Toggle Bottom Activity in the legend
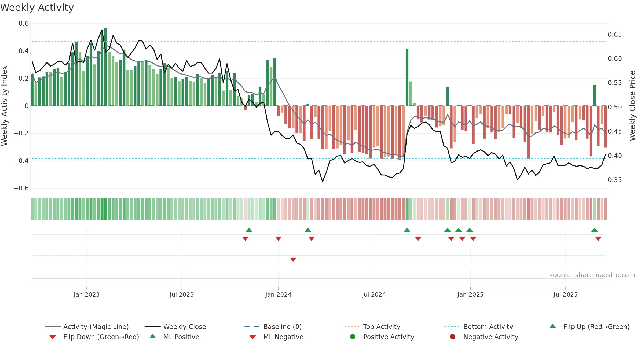This screenshot has width=644, height=362. point(479,327)
